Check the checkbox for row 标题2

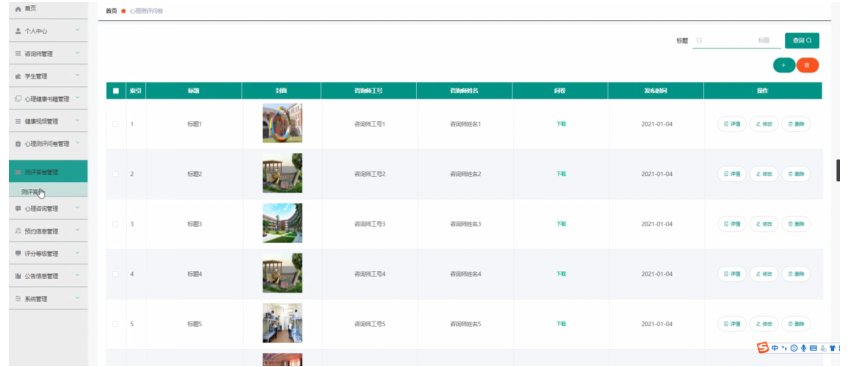(x=116, y=174)
